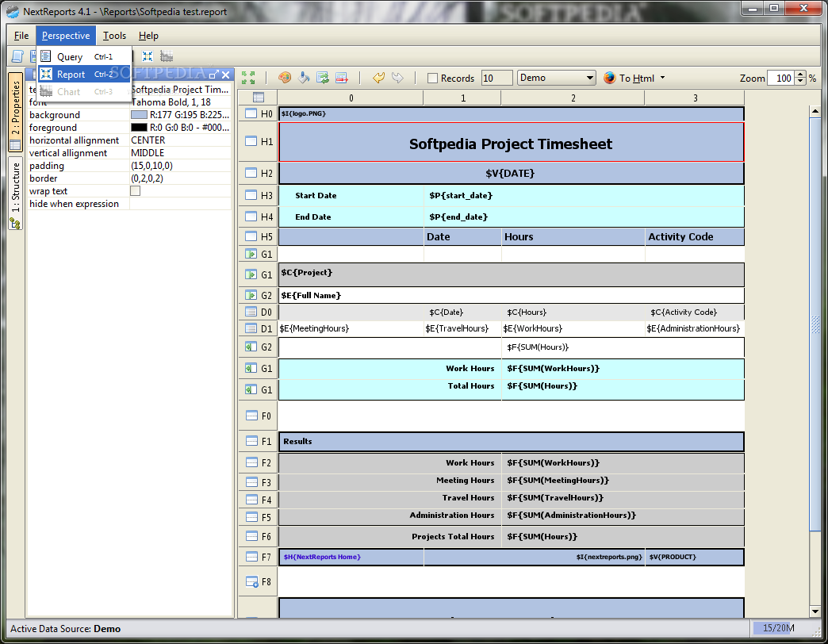828x644 pixels.
Task: Select the D0 detail band row icon
Action: [251, 312]
